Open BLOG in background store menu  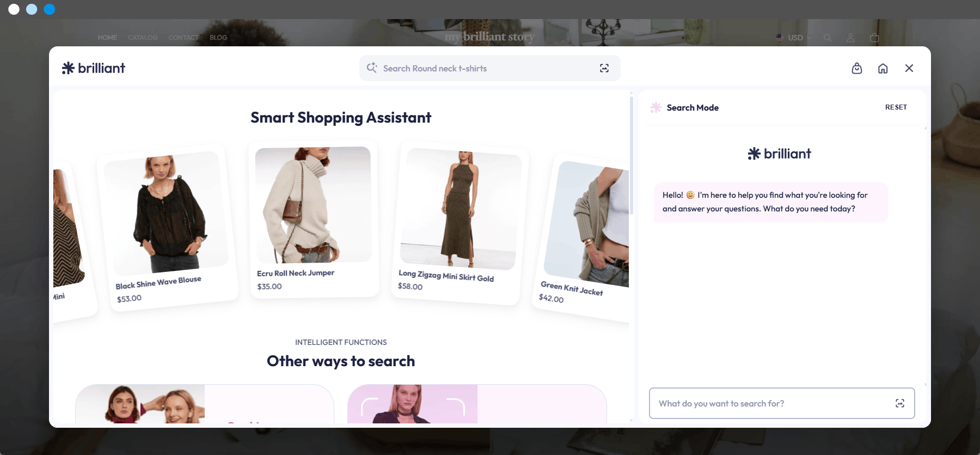coord(218,38)
